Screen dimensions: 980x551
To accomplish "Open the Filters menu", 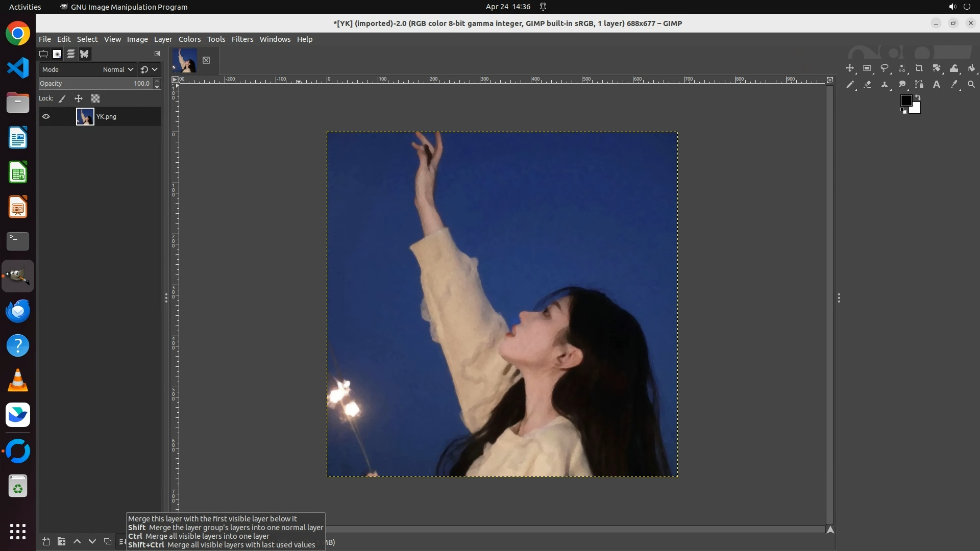I will pyautogui.click(x=242, y=39).
